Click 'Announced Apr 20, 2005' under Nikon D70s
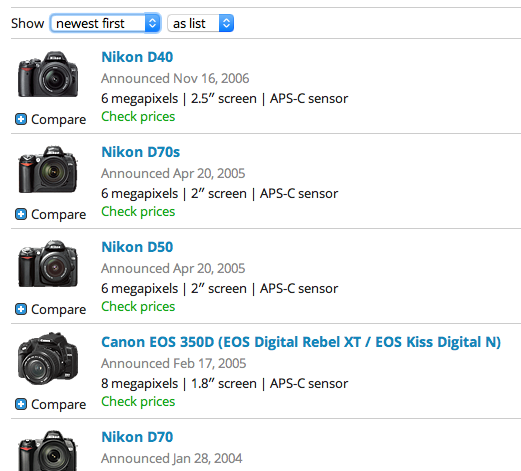This screenshot has height=471, width=521. click(x=173, y=173)
